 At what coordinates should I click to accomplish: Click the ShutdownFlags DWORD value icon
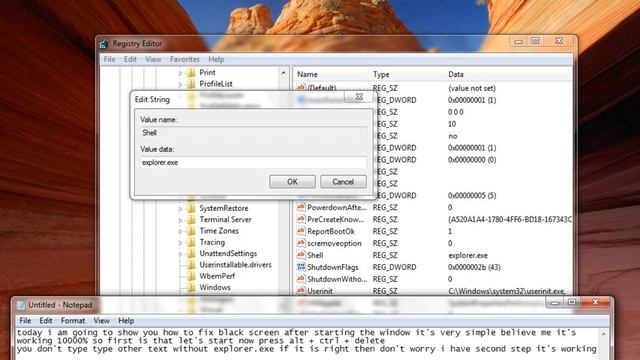coord(301,267)
